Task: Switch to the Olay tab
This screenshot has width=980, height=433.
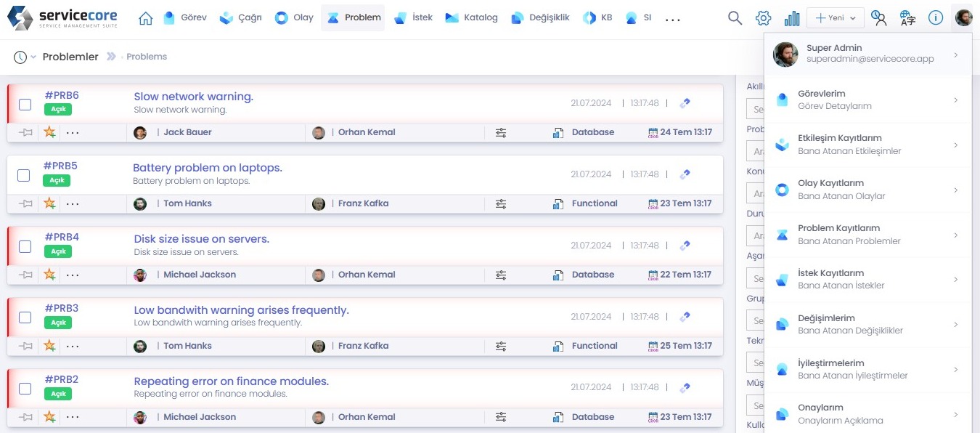Action: tap(294, 17)
